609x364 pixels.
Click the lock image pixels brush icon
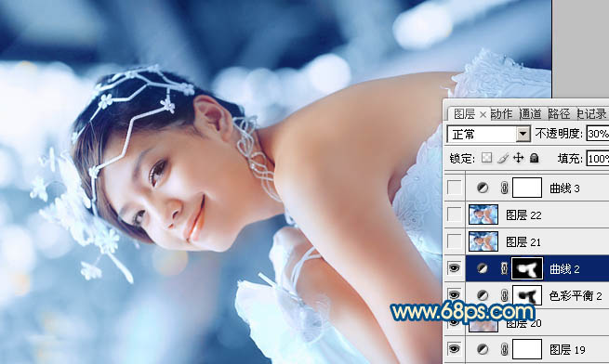[x=503, y=158]
